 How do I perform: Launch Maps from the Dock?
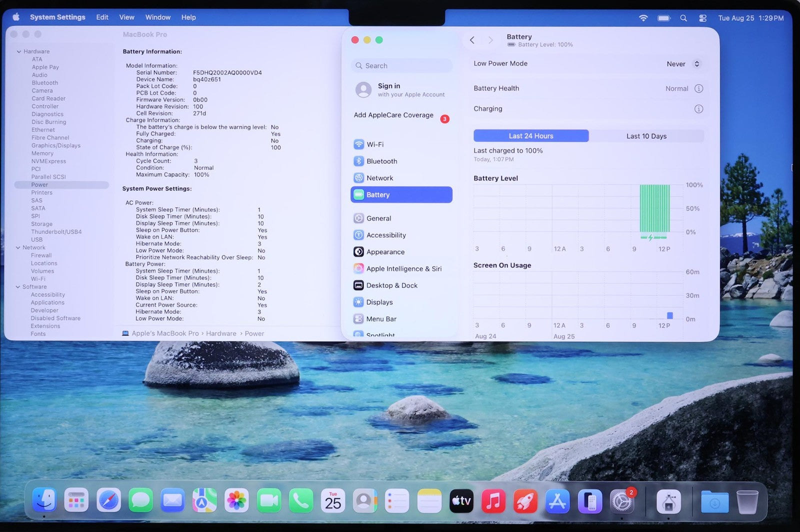coord(204,500)
